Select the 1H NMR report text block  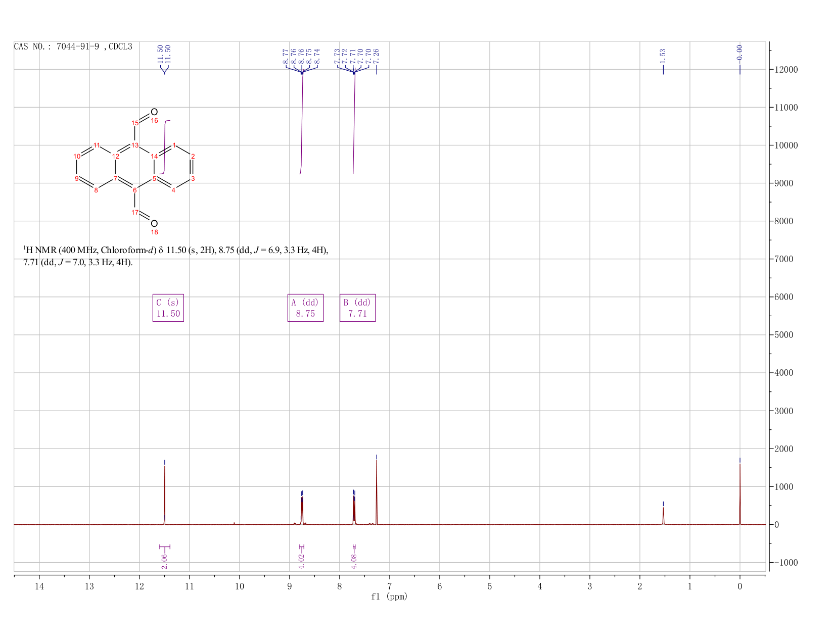176,256
